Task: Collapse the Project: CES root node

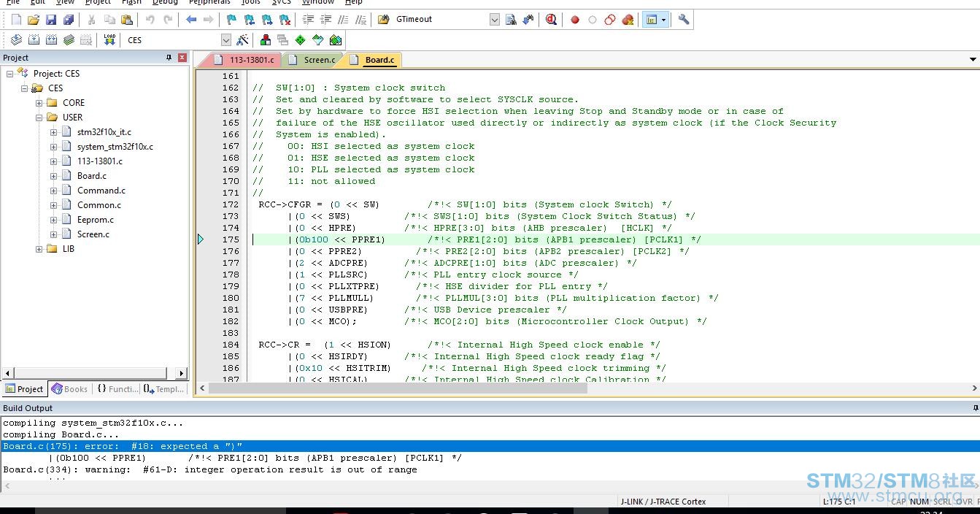Action: [x=9, y=74]
